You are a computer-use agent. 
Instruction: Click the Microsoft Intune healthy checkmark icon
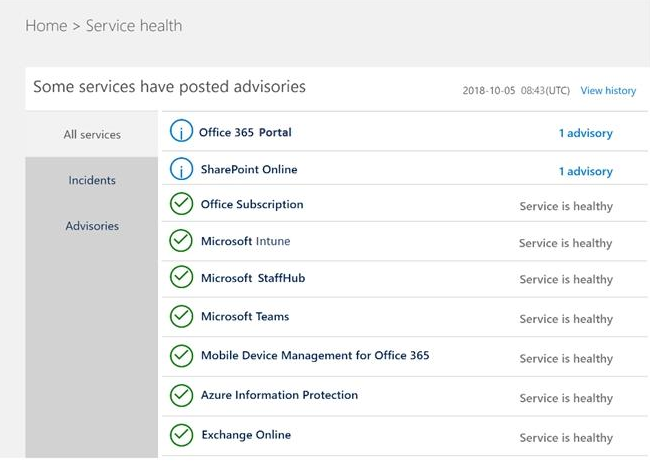pyautogui.click(x=181, y=242)
